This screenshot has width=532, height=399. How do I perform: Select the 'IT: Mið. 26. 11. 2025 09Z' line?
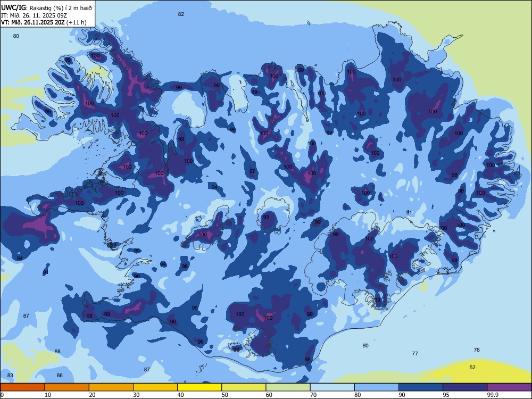34,15
